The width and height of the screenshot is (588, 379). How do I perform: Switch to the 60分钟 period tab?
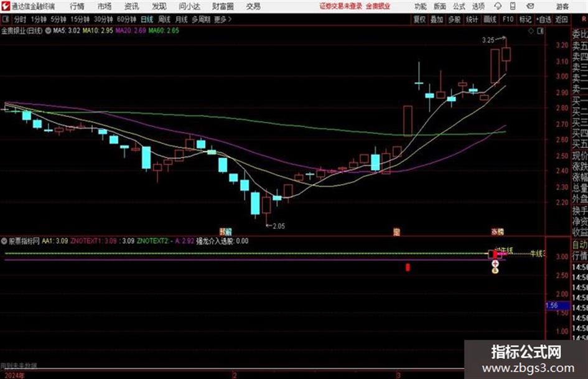point(126,19)
